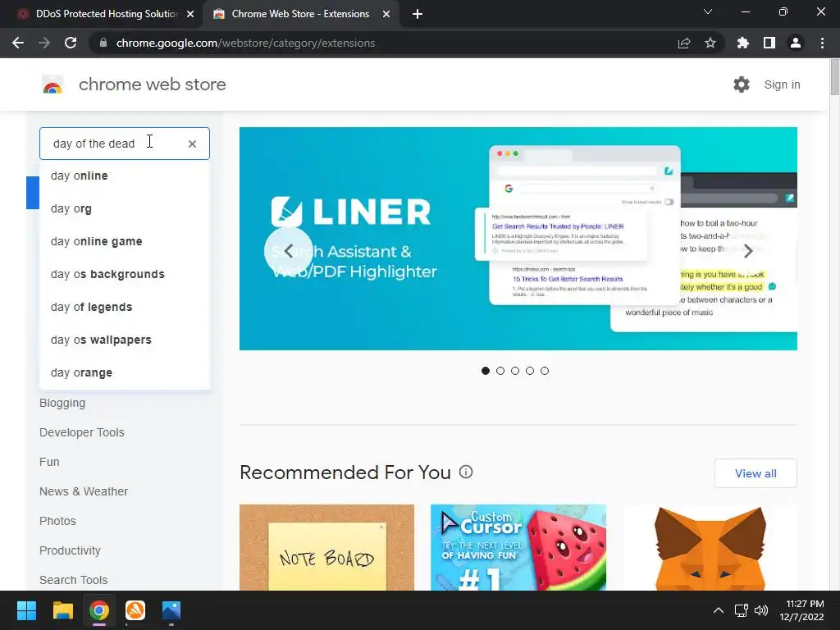Close the Chrome Web Store tab
Image resolution: width=840 pixels, height=630 pixels.
386,14
